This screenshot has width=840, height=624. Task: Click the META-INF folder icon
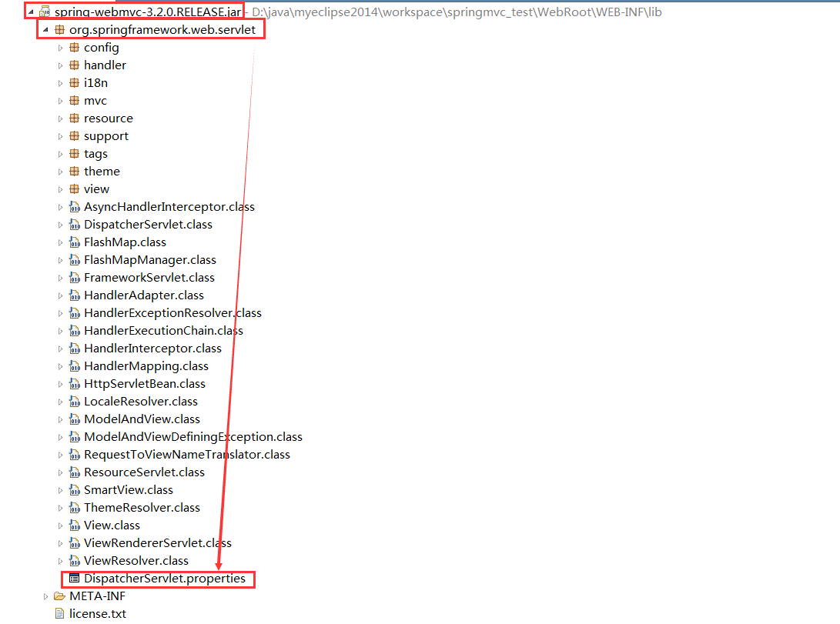[59, 596]
